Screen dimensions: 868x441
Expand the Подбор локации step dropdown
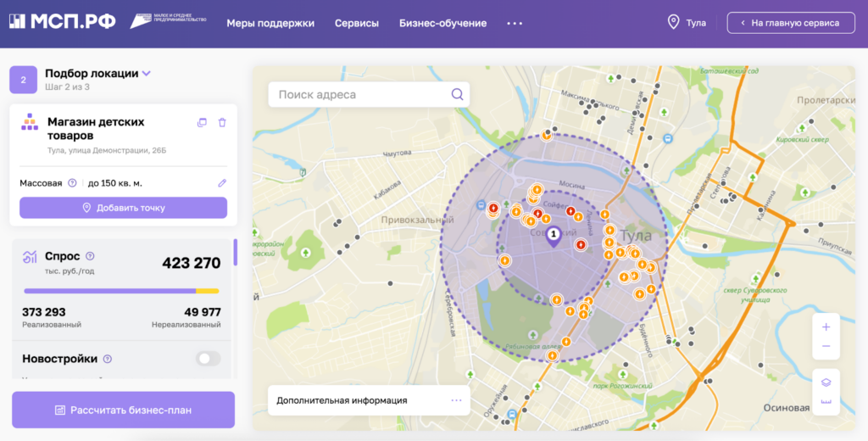[x=147, y=74]
